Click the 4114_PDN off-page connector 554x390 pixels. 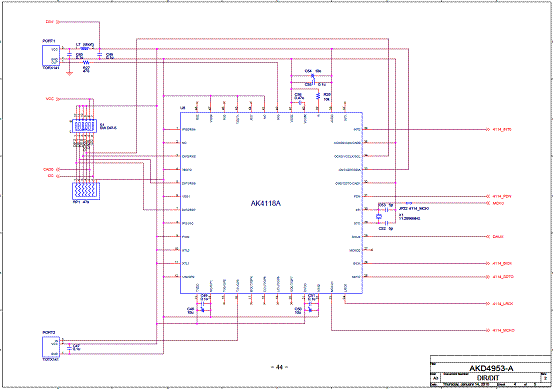point(499,196)
